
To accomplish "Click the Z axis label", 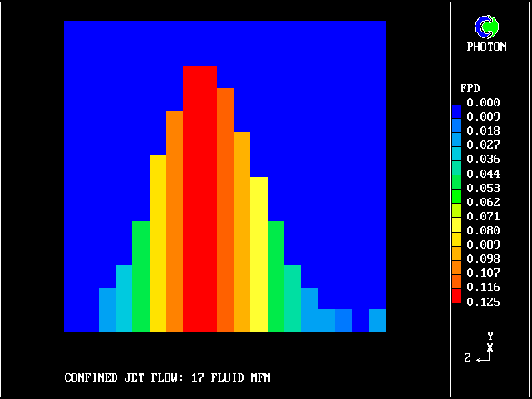I will coord(468,358).
